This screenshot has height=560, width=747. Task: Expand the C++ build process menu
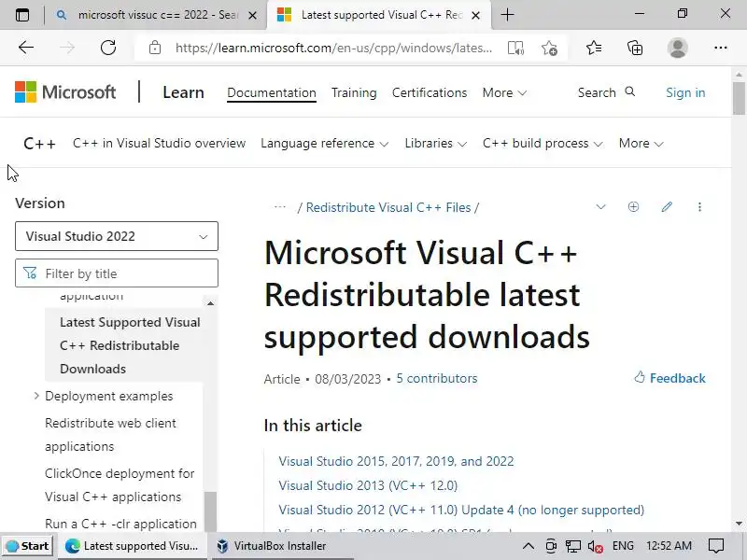click(543, 144)
